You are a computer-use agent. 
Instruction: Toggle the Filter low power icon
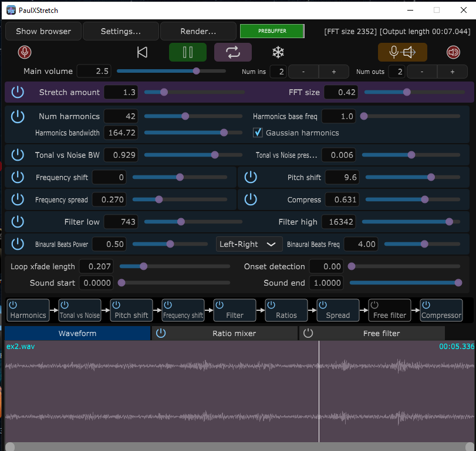point(18,222)
